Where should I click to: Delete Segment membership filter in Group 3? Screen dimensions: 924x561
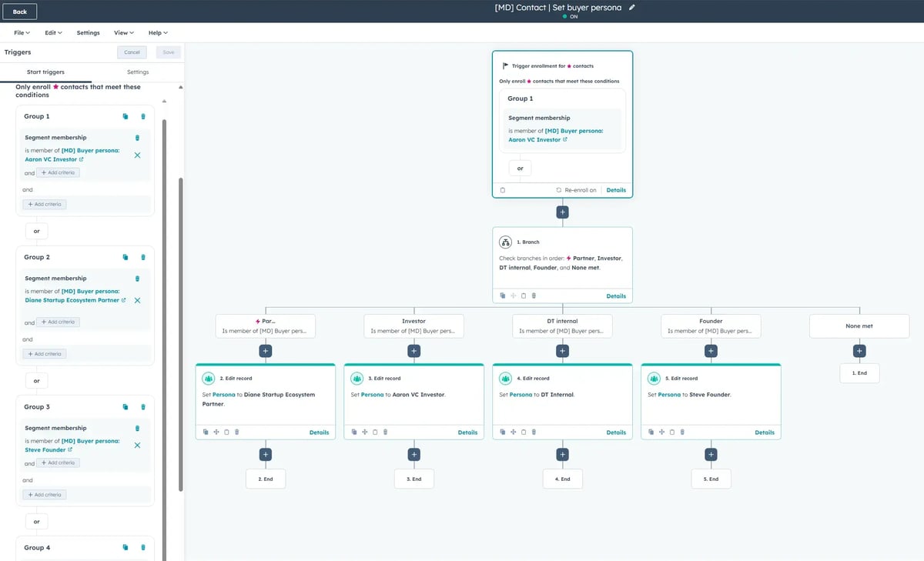(x=137, y=428)
